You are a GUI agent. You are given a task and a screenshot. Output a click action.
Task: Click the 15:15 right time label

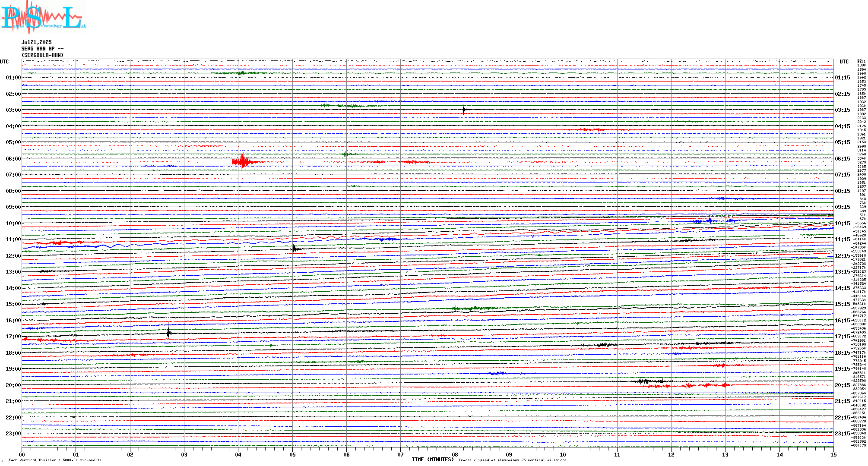tap(843, 304)
